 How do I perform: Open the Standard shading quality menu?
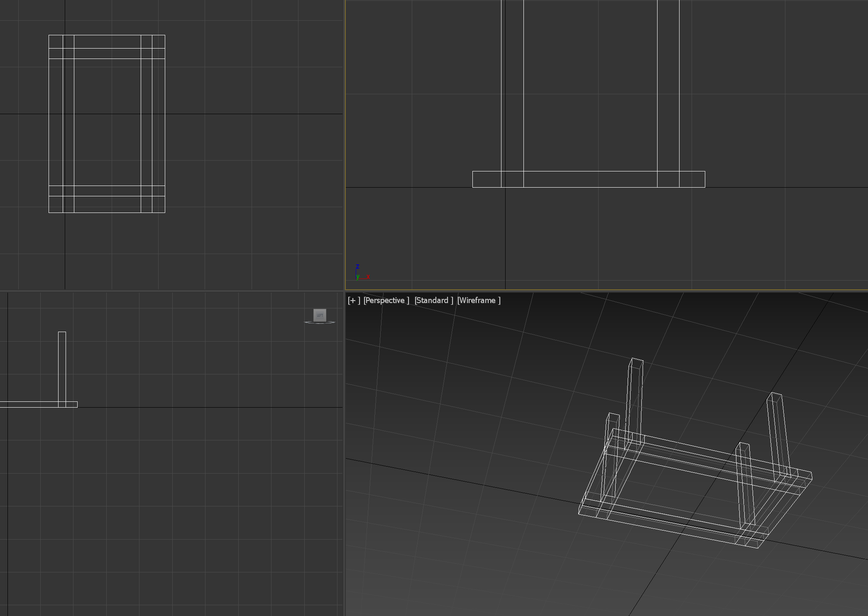pos(433,301)
